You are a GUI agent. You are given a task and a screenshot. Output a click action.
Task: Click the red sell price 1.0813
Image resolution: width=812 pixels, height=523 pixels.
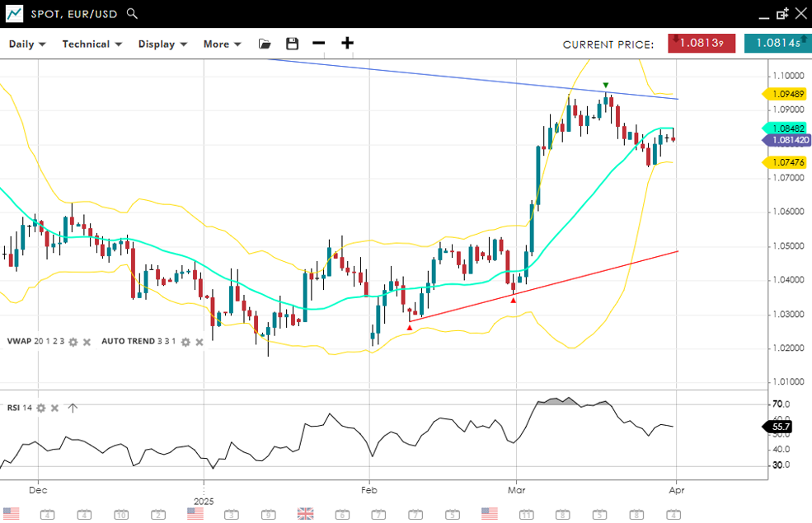(702, 44)
